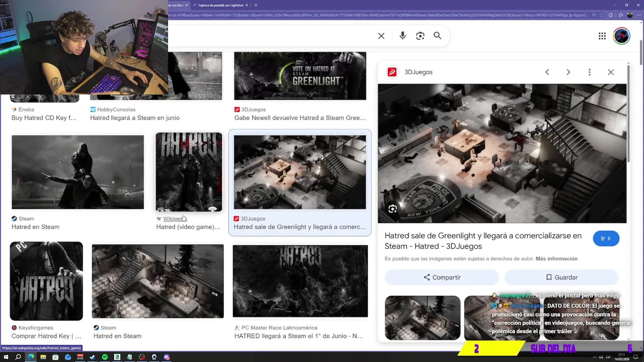Open the large police department preview image
This screenshot has width=644, height=362.
tap(502, 153)
